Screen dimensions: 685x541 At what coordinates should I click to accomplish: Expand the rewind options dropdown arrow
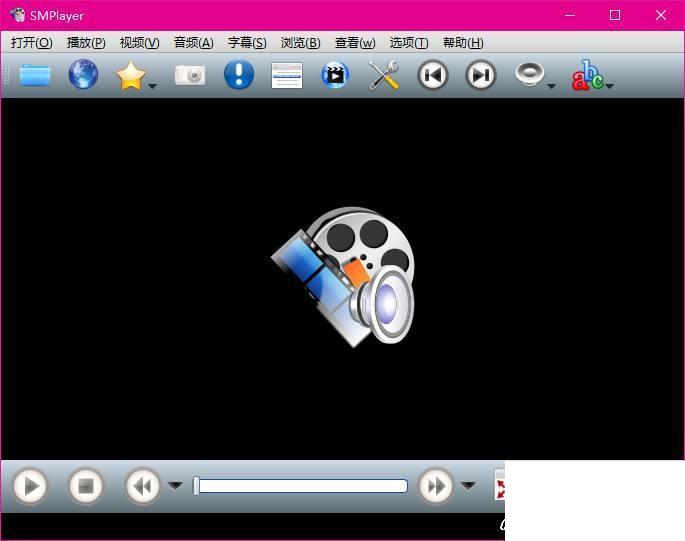pos(175,485)
